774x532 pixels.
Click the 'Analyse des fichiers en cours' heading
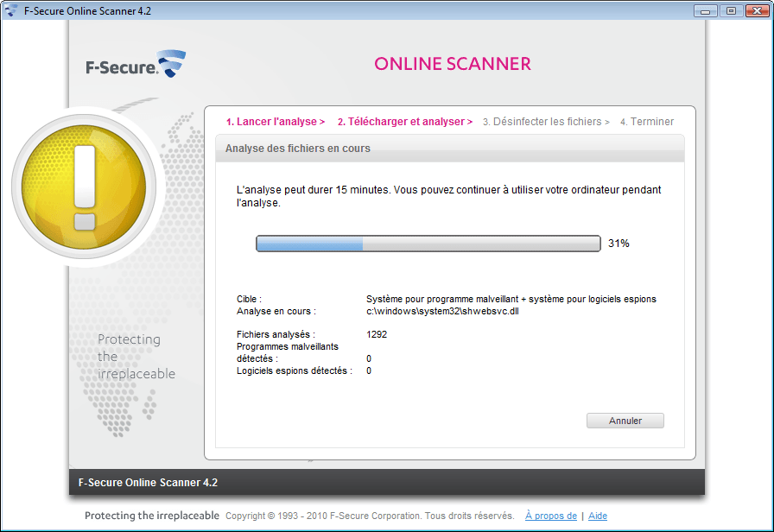[x=298, y=149]
